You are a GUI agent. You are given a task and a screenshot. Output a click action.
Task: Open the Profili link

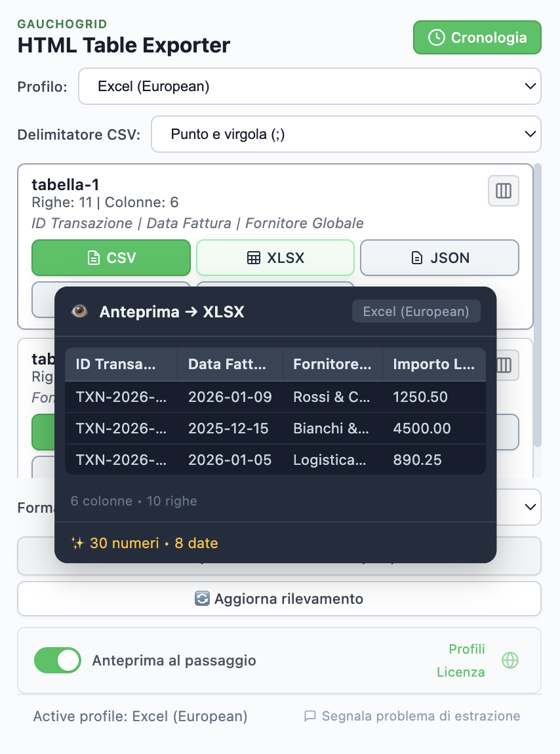pyautogui.click(x=467, y=649)
